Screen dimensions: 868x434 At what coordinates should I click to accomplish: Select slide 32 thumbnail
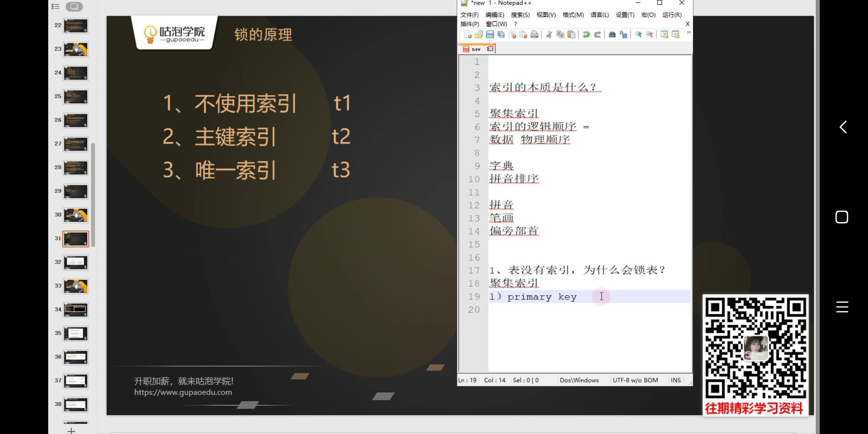(x=76, y=262)
